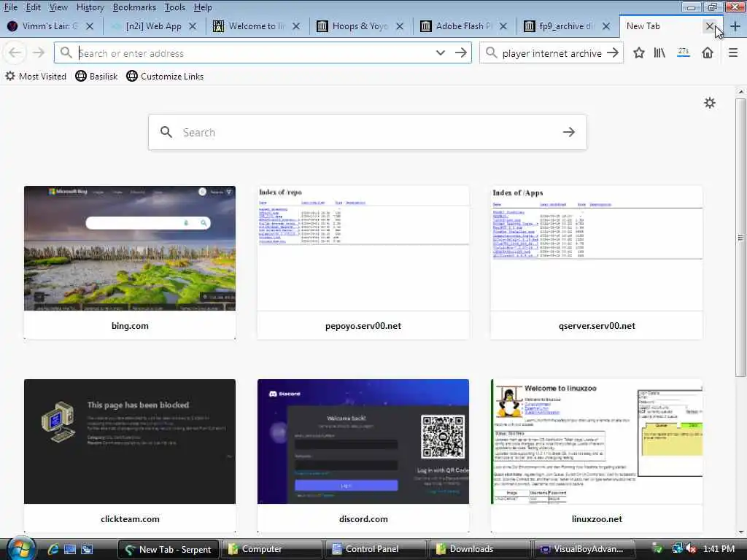Switch to Downloads taskbar window
The height and width of the screenshot is (560, 747).
coord(480,549)
